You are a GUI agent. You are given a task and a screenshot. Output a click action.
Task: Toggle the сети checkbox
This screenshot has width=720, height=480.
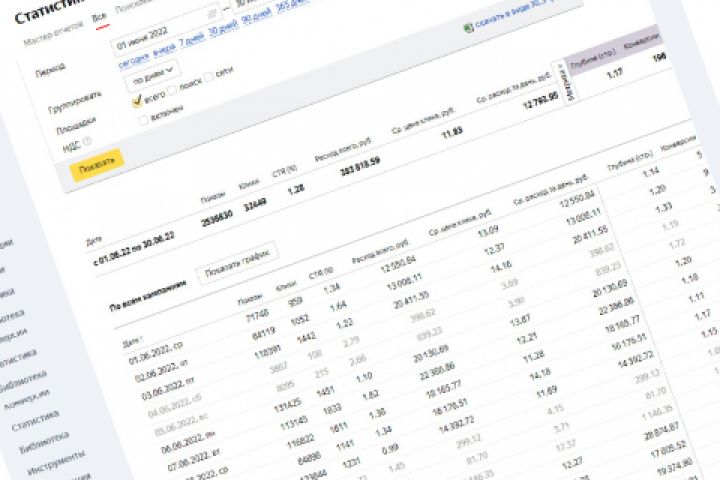(208, 77)
